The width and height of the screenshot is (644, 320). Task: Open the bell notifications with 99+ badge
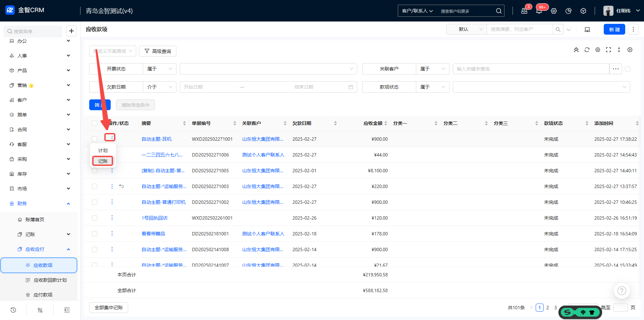pos(539,11)
